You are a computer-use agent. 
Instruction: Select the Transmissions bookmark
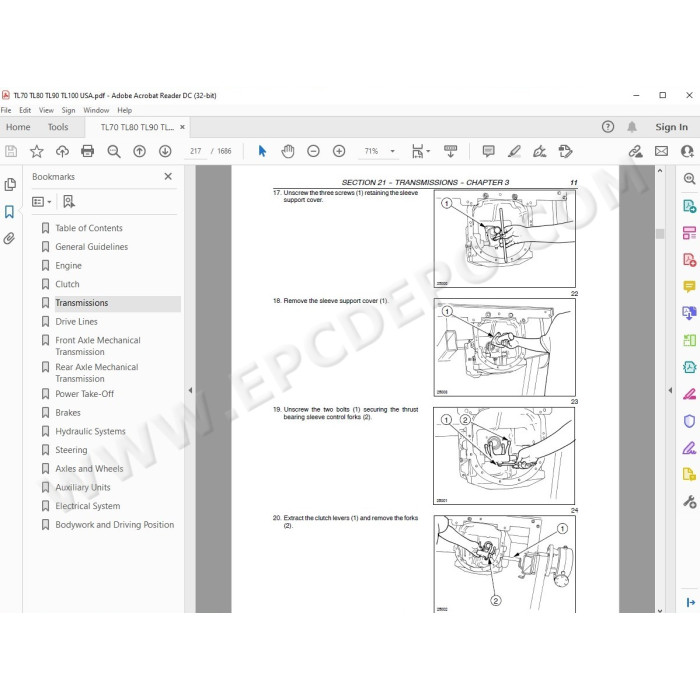[x=82, y=303]
